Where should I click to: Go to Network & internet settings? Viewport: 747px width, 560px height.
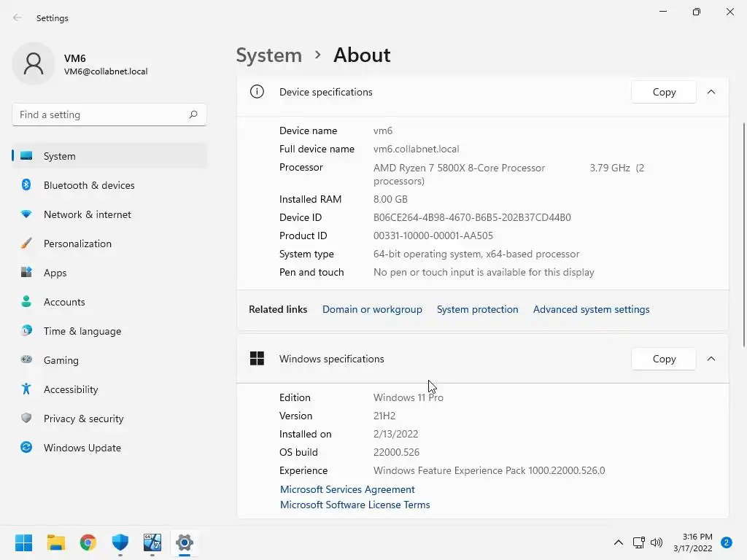(x=109, y=214)
